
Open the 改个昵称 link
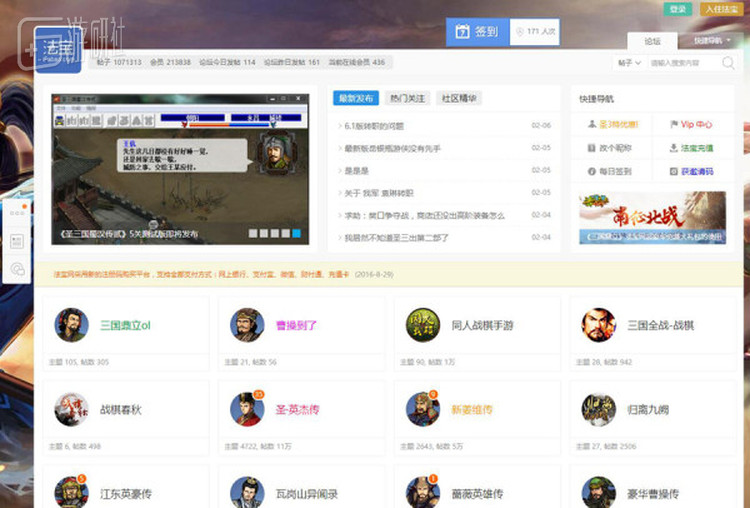[615, 148]
